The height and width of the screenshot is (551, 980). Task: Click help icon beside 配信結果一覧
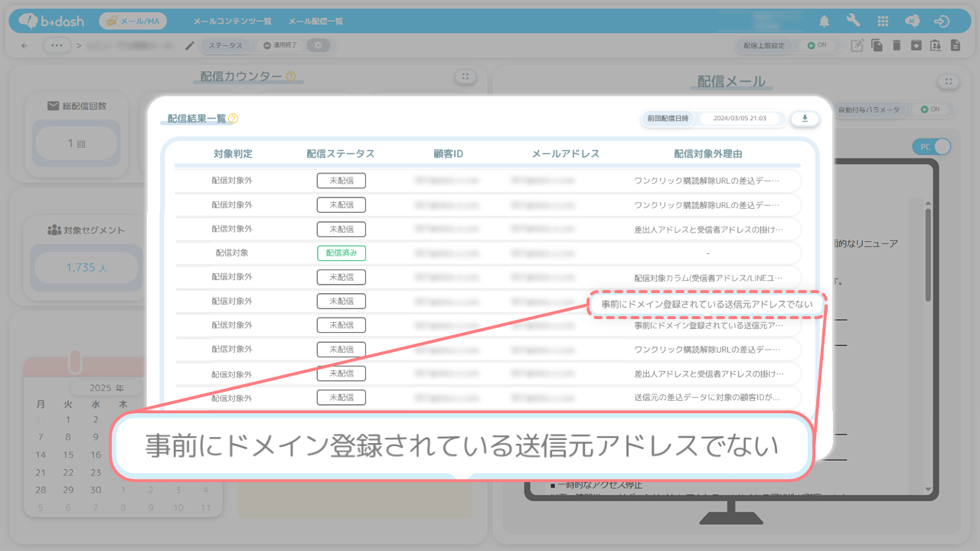click(234, 119)
